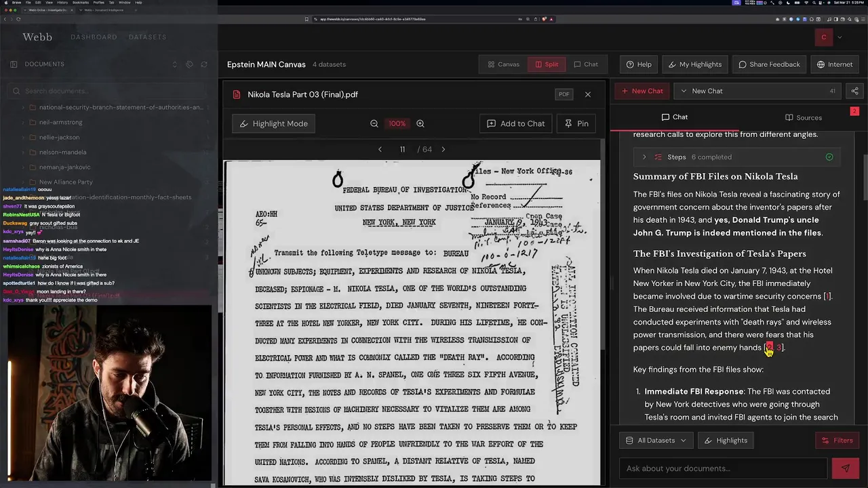The width and height of the screenshot is (868, 488).
Task: Open the red sources count badge
Action: click(x=854, y=111)
